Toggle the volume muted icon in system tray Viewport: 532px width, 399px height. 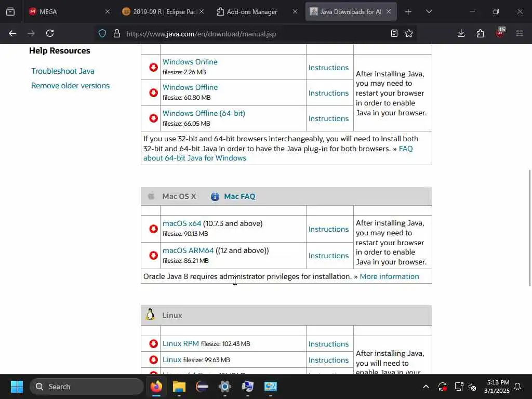point(472,387)
